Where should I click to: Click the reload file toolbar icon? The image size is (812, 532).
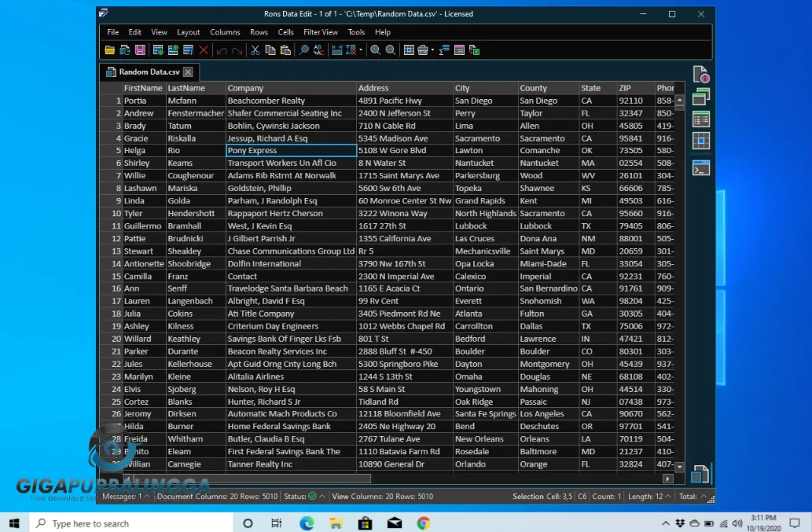(125, 50)
